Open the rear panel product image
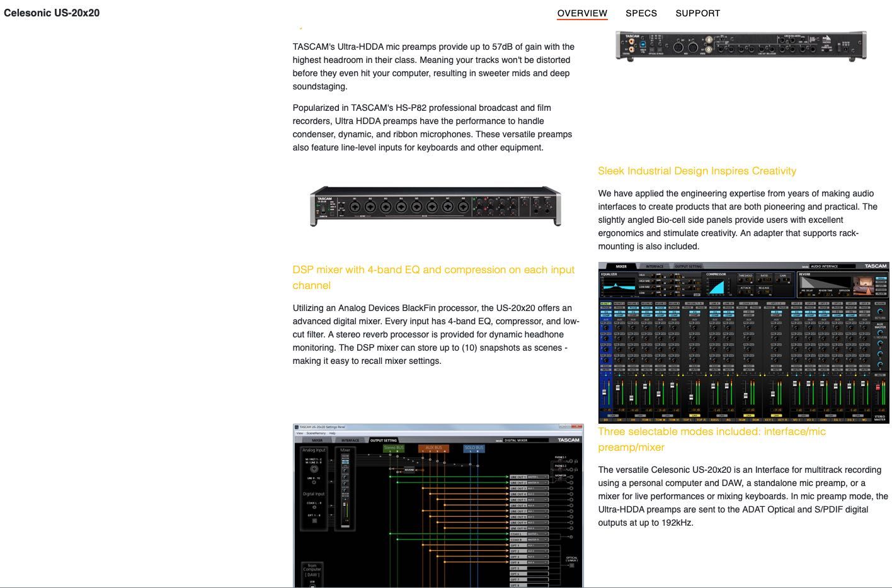 click(741, 45)
